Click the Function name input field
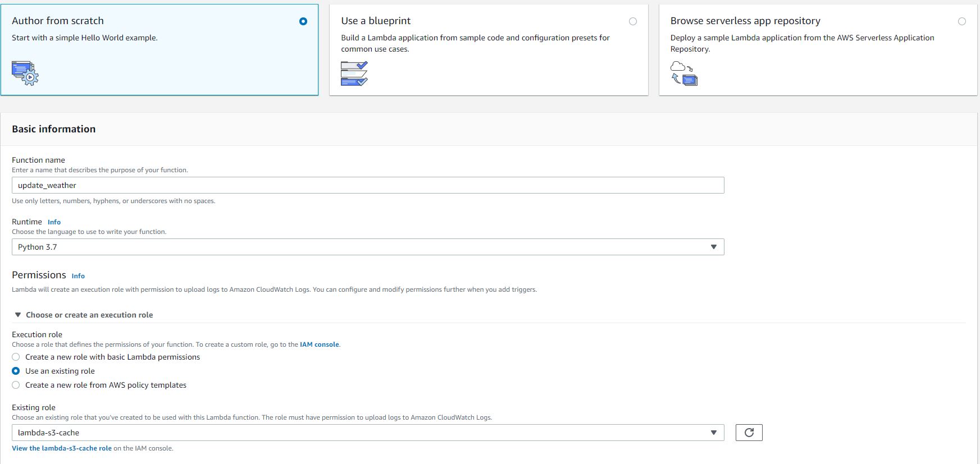 [368, 185]
